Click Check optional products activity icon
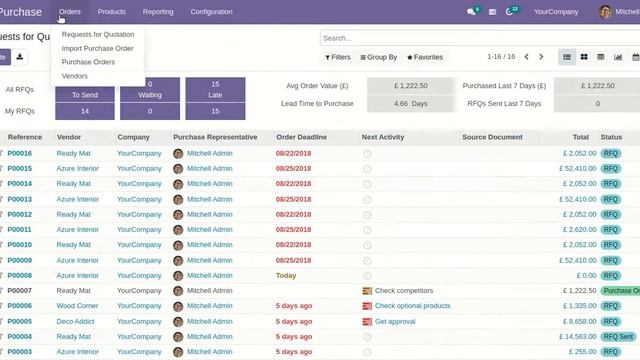This screenshot has height=360, width=640. [367, 306]
